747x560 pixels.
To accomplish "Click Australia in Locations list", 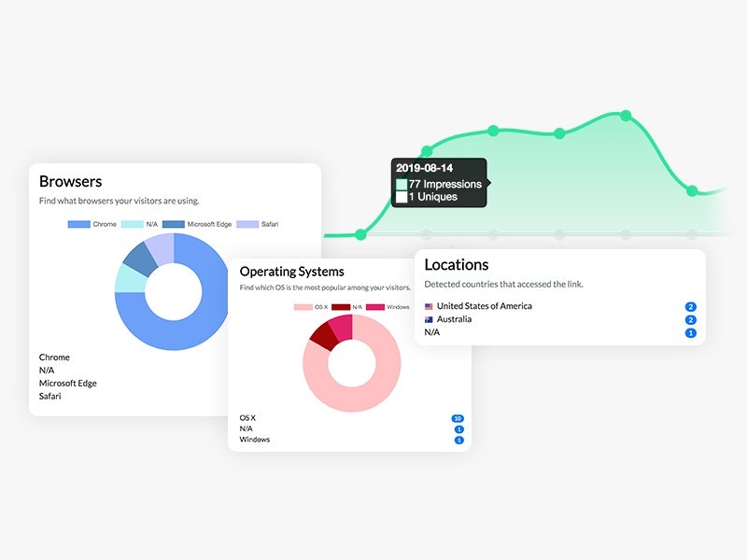I will (x=454, y=319).
